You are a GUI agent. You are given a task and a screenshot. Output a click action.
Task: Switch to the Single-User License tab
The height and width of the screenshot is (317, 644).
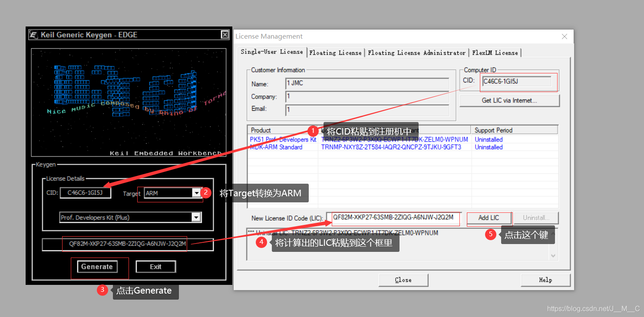pyautogui.click(x=272, y=52)
